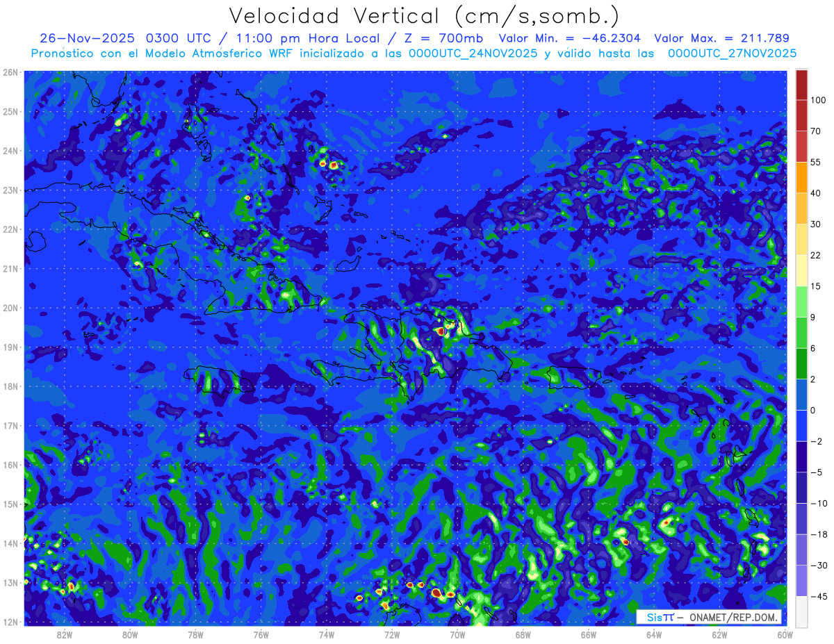Click the '14N' latitude label
Image resolution: width=834 pixels, height=644 pixels.
(x=10, y=543)
